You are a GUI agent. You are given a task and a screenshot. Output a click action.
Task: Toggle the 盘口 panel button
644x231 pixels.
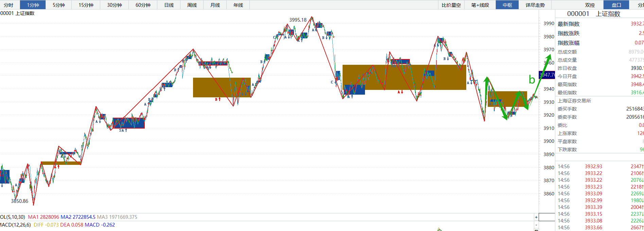point(616,5)
